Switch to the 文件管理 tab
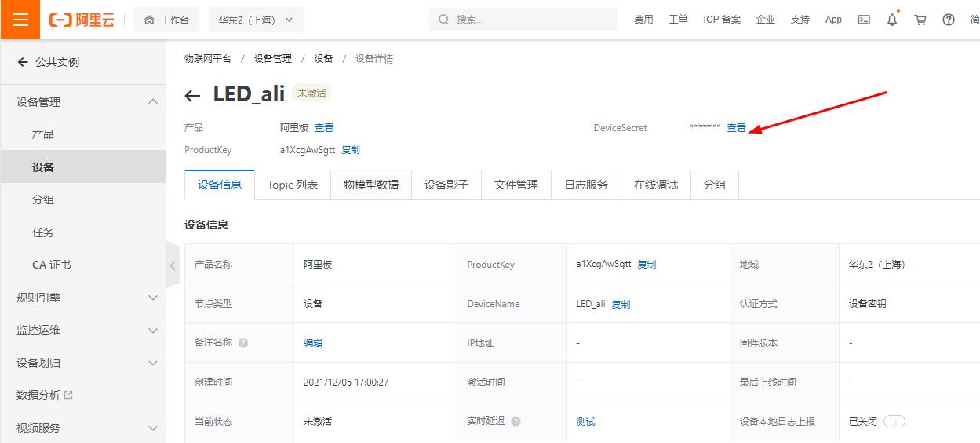Screen dimensions: 980x443 point(516,185)
